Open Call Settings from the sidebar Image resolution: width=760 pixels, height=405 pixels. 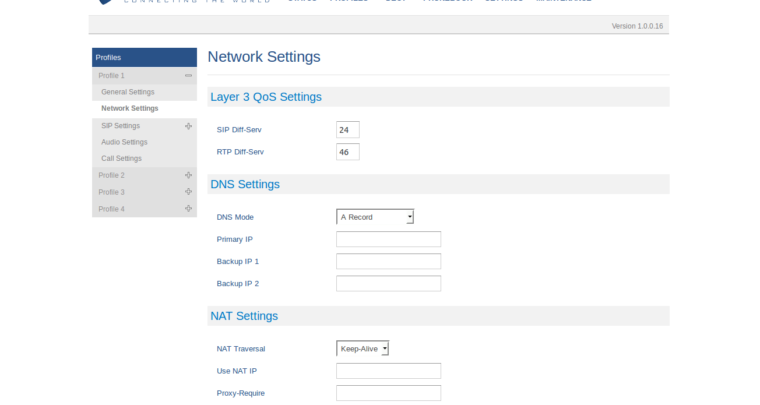click(121, 159)
